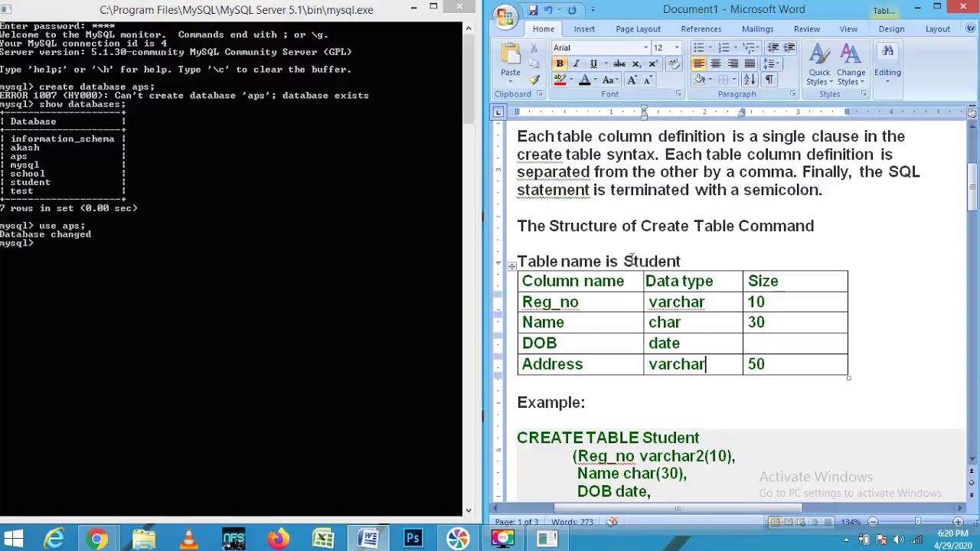Open the borders dropdown arrow
Image resolution: width=980 pixels, height=551 pixels.
coord(734,79)
